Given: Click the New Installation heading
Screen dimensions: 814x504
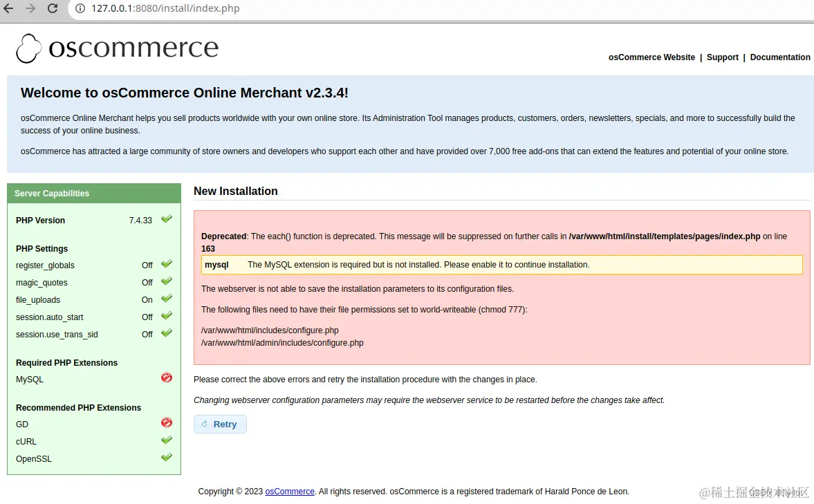Looking at the screenshot, I should pyautogui.click(x=236, y=191).
